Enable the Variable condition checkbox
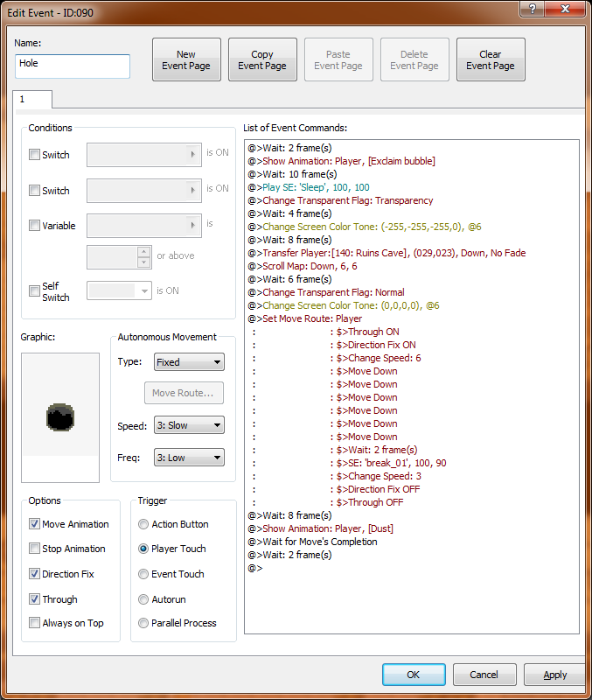This screenshot has height=700, width=592. 35,226
